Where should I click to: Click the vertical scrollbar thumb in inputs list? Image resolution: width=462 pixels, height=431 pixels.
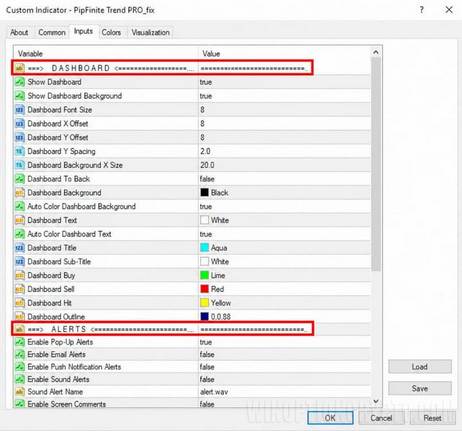coord(376,164)
